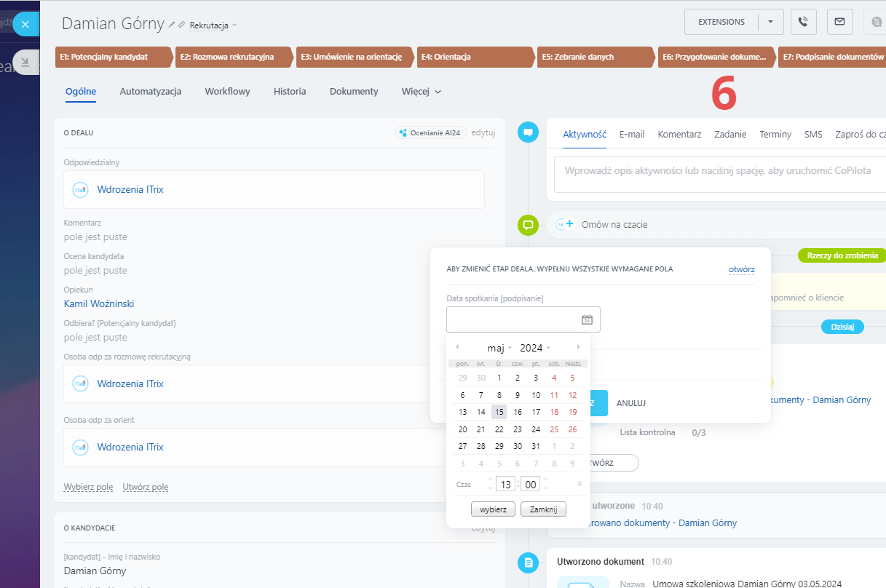Click the phone call icon in header
The width and height of the screenshot is (886, 588).
pos(803,22)
